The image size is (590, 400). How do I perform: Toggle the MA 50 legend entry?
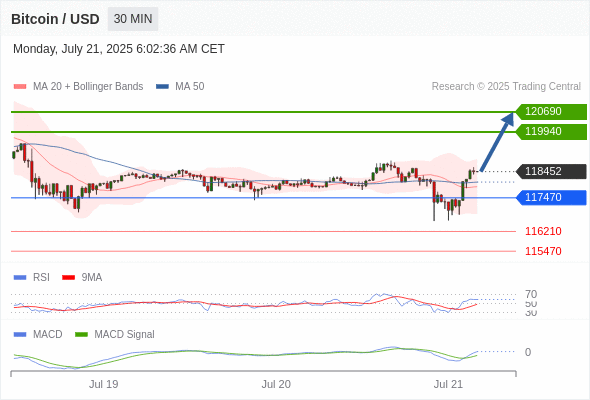(180, 87)
